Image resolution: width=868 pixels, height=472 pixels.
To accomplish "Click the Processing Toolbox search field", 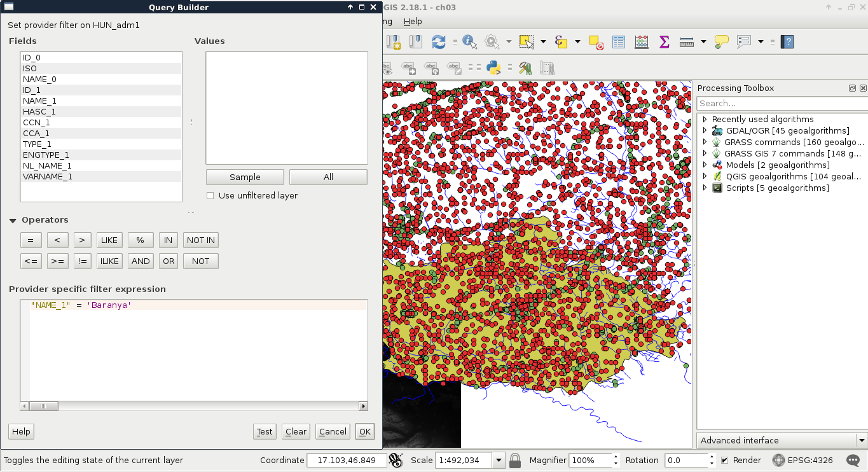I will [x=781, y=103].
